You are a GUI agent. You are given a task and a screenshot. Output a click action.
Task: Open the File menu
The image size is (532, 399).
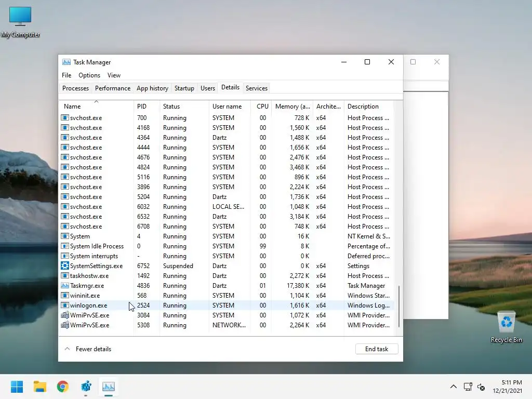click(66, 75)
